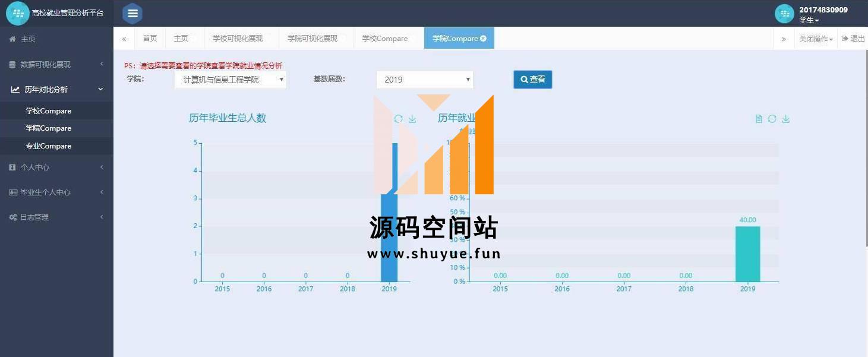The width and height of the screenshot is (868, 357).
Task: Click restore icon on employment rate chart
Action: (x=772, y=119)
